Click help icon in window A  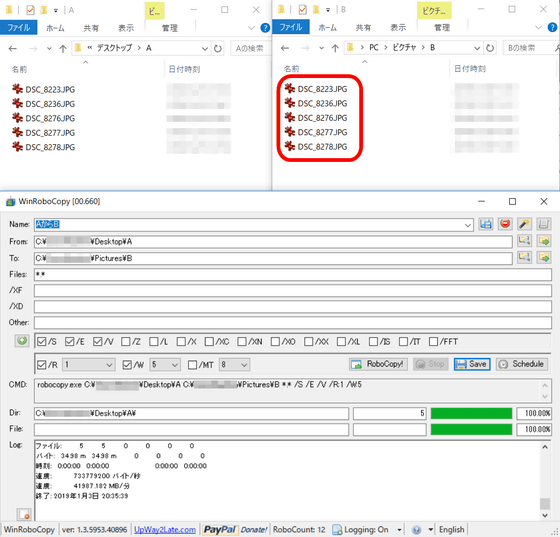(x=265, y=27)
